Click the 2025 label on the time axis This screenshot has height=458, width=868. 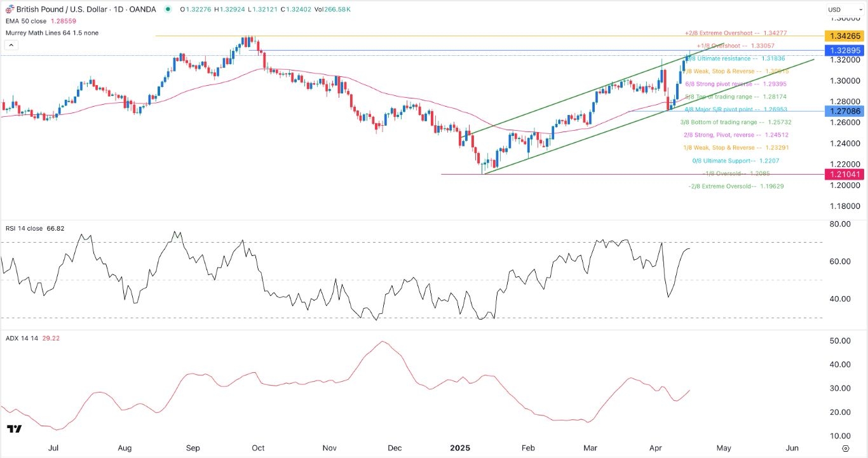point(459,447)
